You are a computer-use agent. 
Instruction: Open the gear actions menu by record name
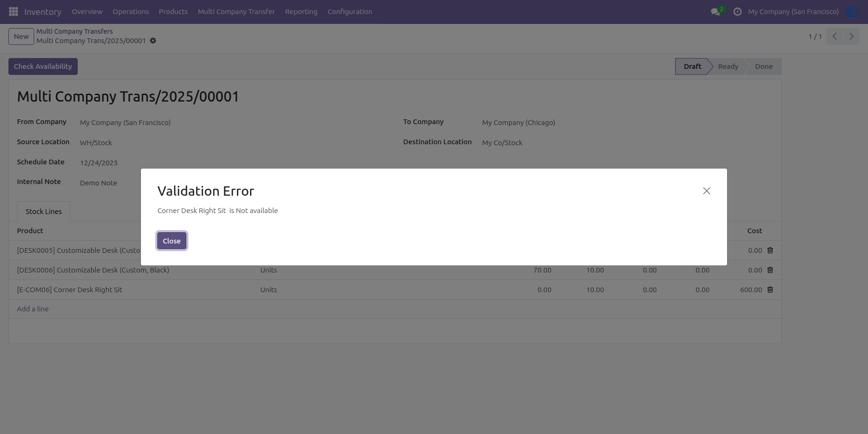(153, 41)
